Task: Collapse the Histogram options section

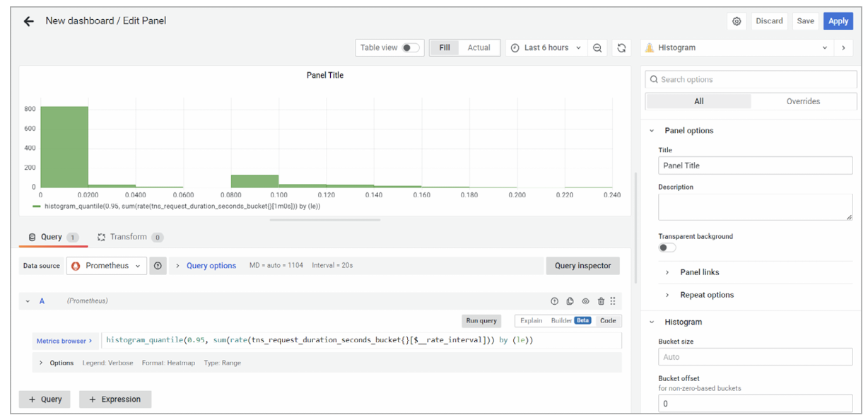Action: (x=652, y=322)
